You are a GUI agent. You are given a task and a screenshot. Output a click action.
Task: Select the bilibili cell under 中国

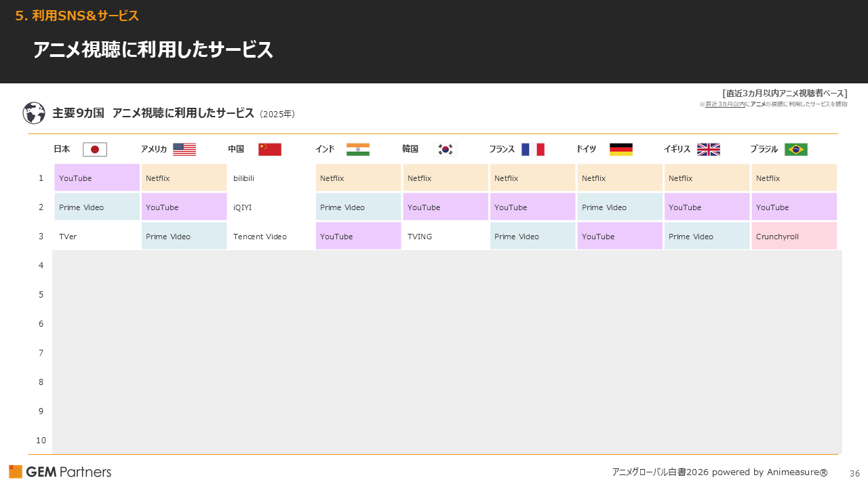coord(271,178)
